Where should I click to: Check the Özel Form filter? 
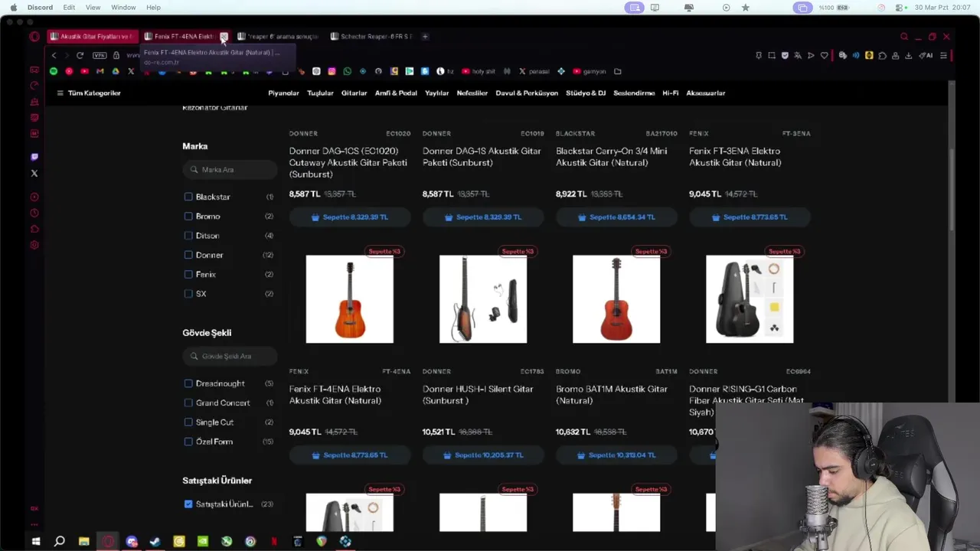coord(188,442)
